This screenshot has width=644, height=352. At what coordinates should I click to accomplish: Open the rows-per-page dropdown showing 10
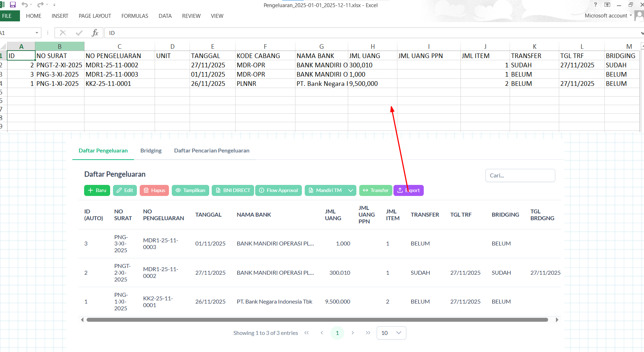click(391, 333)
